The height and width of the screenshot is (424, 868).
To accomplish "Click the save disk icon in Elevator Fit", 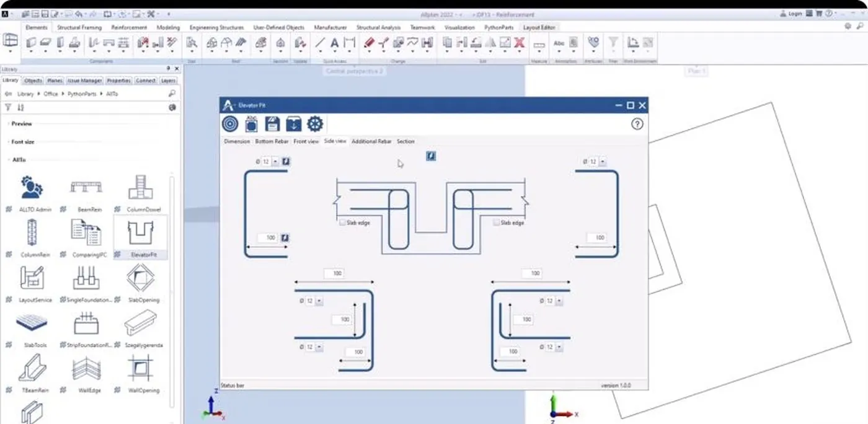I will (272, 124).
